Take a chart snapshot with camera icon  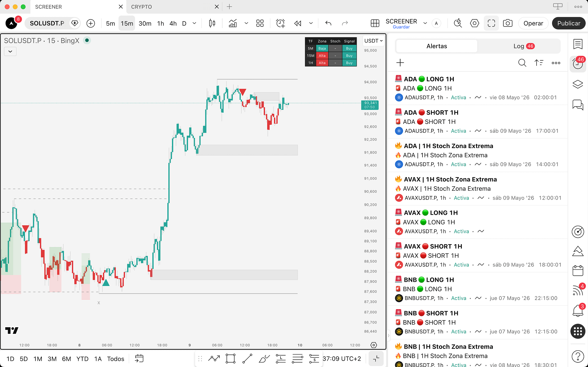click(x=508, y=23)
